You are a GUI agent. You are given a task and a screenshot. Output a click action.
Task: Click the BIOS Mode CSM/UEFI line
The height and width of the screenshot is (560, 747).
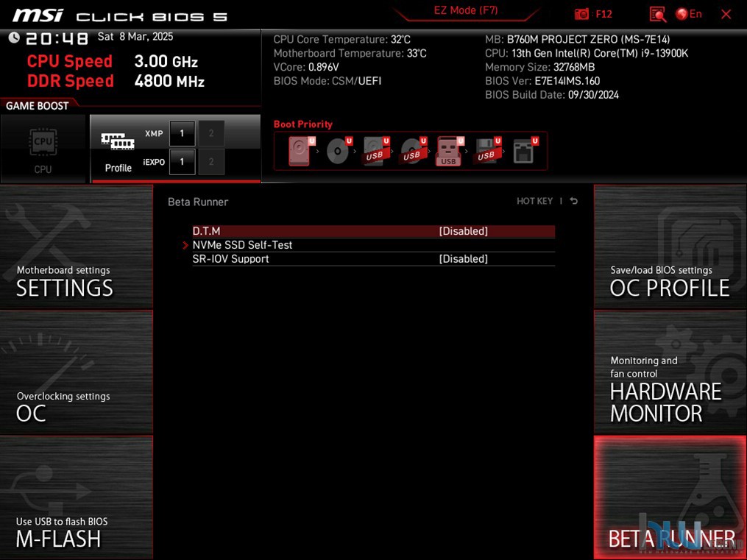point(328,81)
